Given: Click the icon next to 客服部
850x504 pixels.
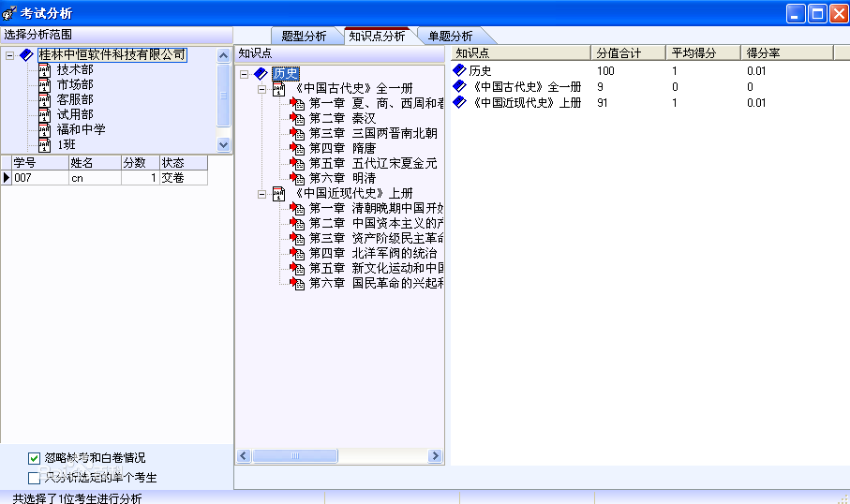Looking at the screenshot, I should coord(44,100).
